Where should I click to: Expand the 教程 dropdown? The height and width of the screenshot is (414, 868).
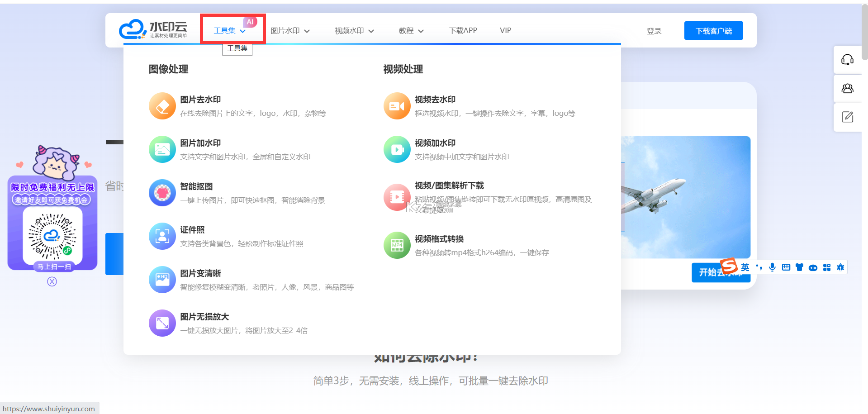point(411,31)
